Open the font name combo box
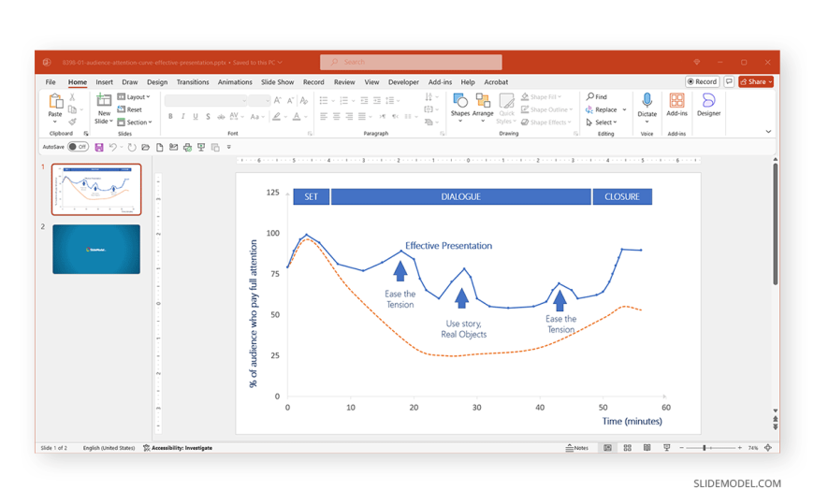814x504 pixels. pyautogui.click(x=206, y=100)
